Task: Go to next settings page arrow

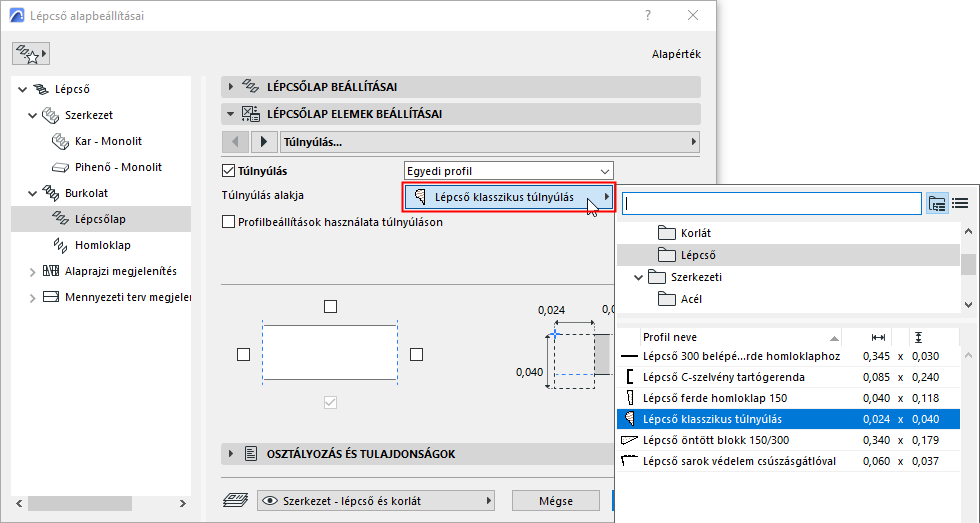Action: point(264,142)
